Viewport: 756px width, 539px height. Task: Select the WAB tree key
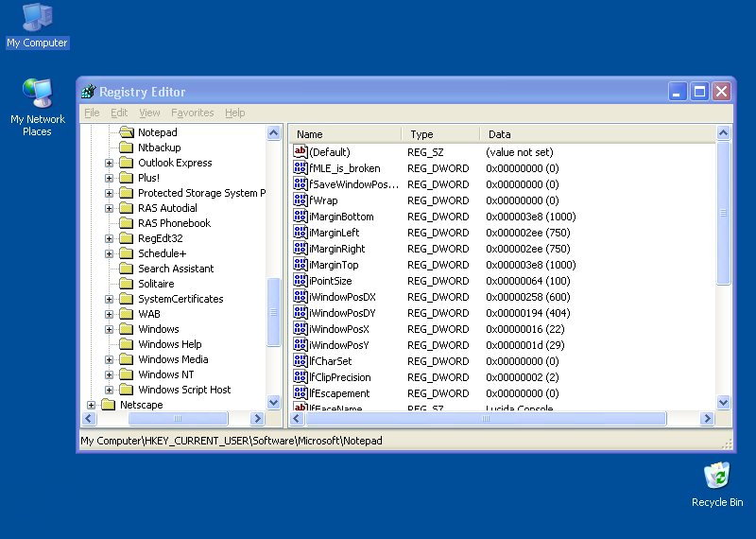pos(149,314)
